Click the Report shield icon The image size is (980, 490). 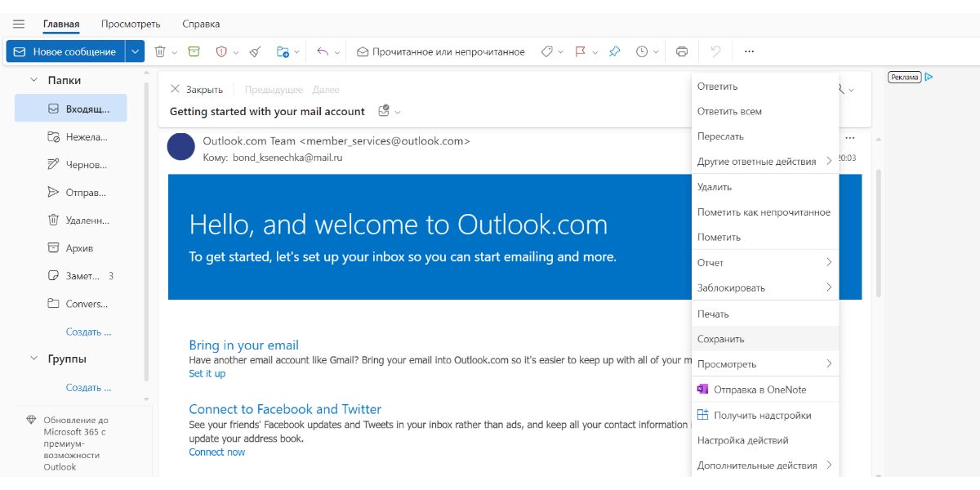(x=220, y=51)
